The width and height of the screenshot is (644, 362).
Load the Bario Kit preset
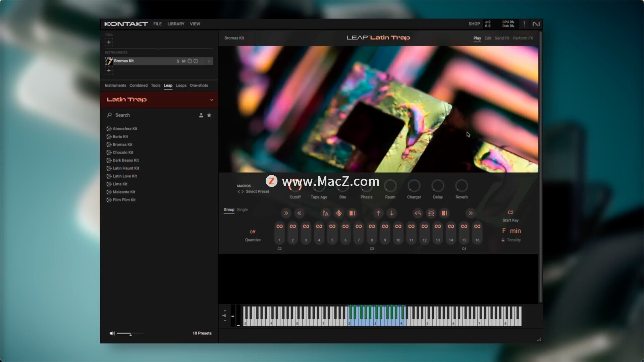[117, 137]
